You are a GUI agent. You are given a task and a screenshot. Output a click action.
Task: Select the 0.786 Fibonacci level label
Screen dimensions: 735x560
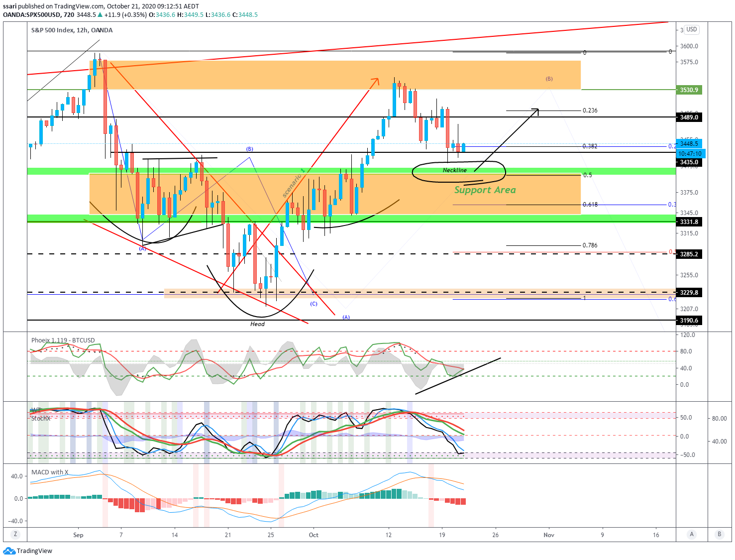point(590,245)
